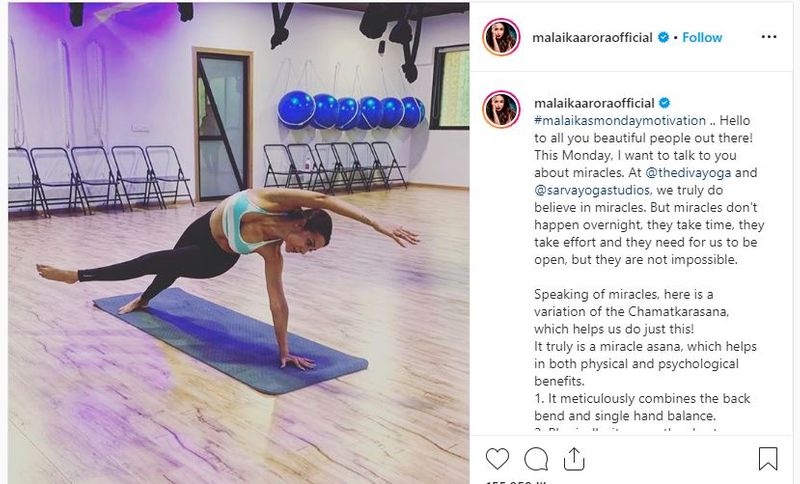This screenshot has height=484, width=800.
Task: Share post using the upload arrow icon
Action: (574, 458)
